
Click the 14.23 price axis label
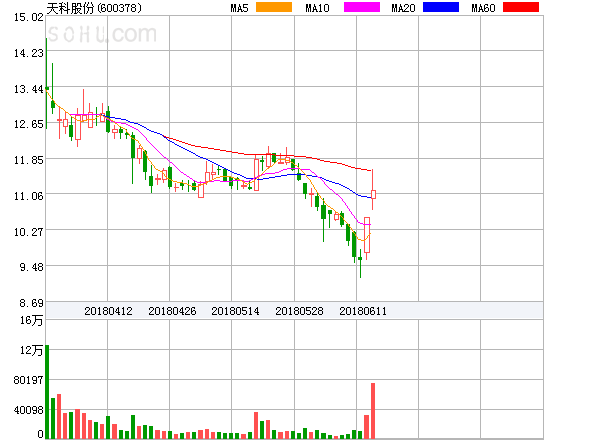pos(29,53)
